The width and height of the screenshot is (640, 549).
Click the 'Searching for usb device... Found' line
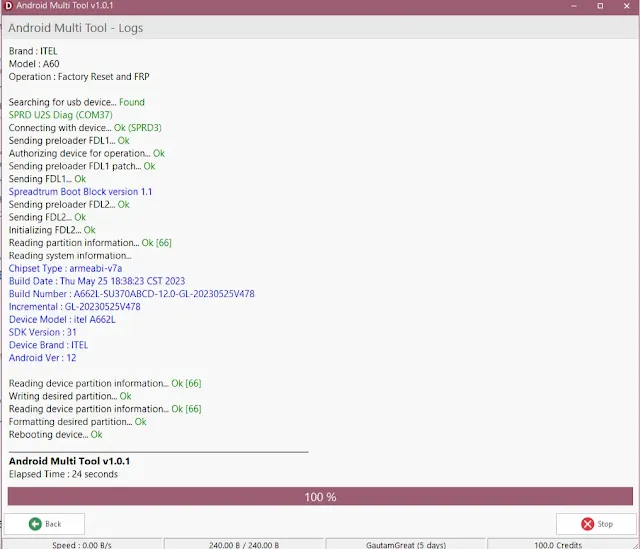click(x=77, y=102)
